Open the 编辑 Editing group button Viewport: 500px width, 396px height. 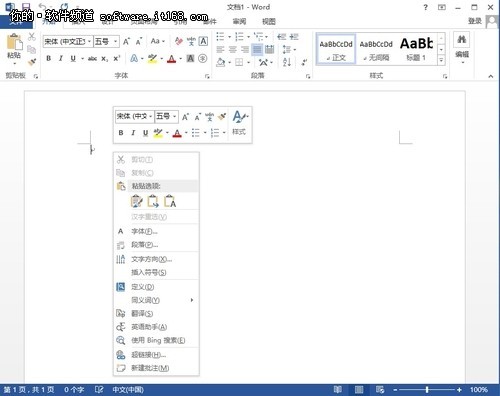pyautogui.click(x=462, y=48)
